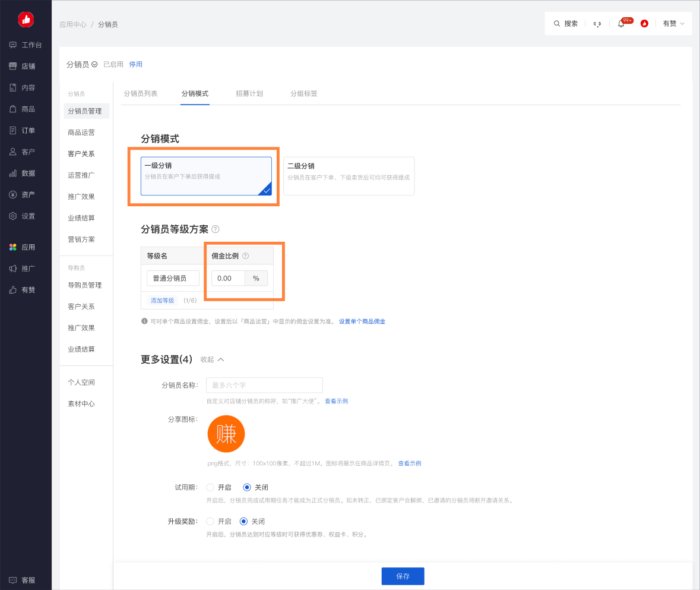
Task: Open 工作台 in the left sidebar
Action: tap(26, 45)
